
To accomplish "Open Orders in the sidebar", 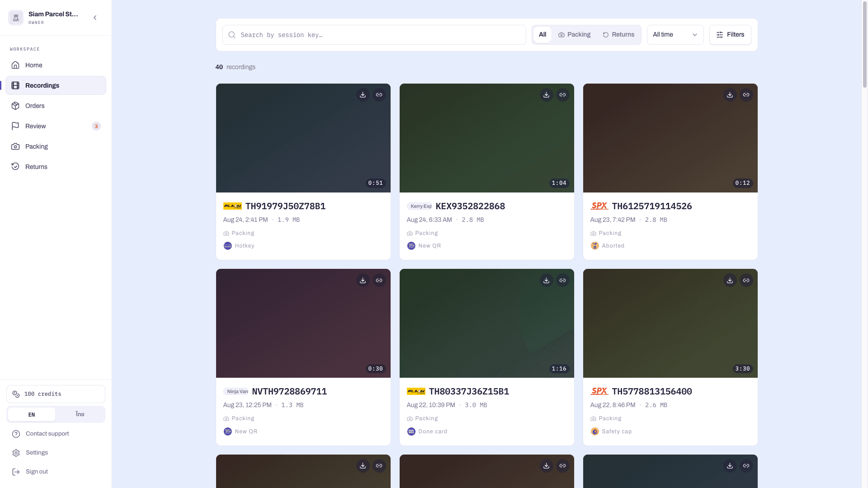I will (56, 106).
